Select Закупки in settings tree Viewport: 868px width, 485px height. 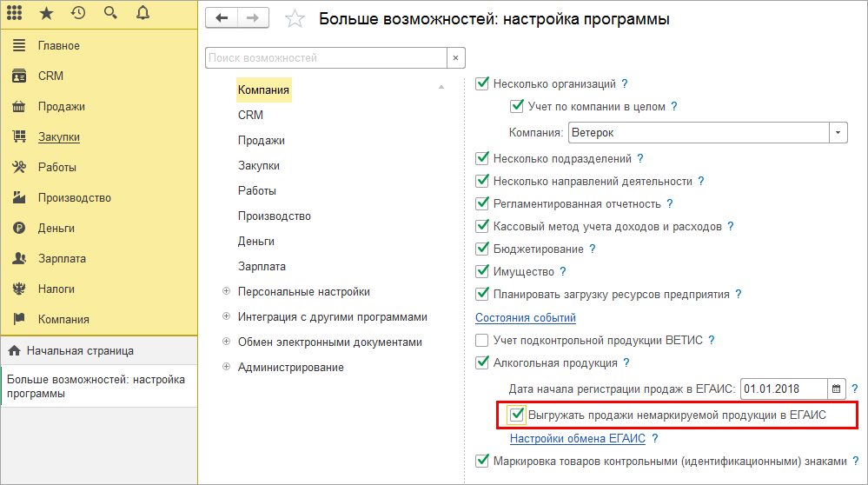coord(259,165)
